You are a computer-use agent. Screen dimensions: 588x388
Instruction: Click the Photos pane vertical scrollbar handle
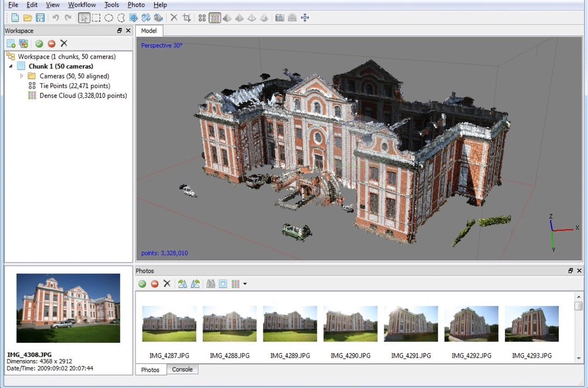(x=578, y=306)
